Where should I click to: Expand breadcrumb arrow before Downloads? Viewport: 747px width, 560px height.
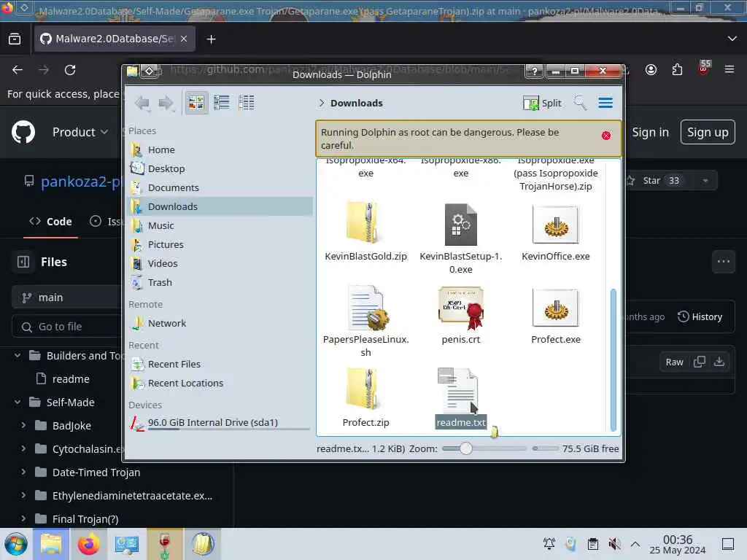point(322,103)
